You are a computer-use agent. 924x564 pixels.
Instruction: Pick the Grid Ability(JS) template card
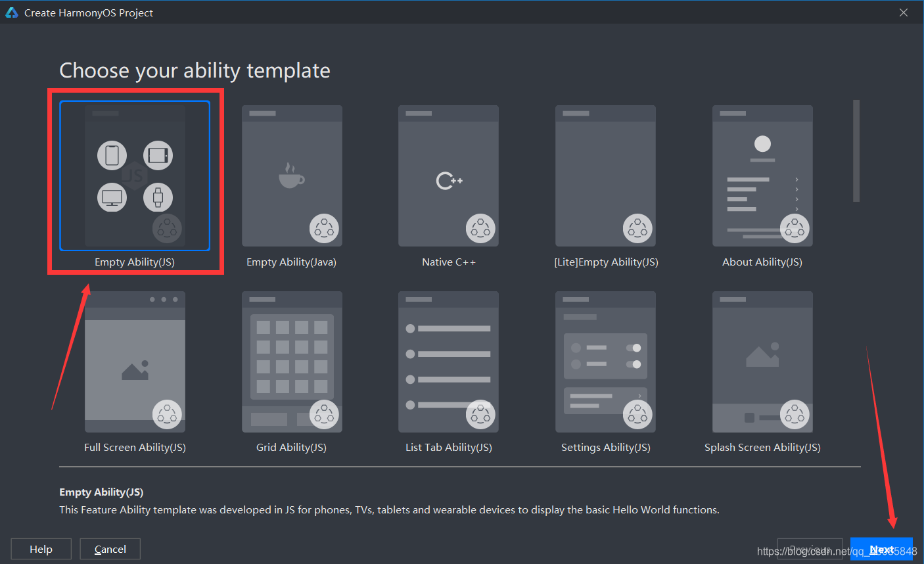[292, 362]
